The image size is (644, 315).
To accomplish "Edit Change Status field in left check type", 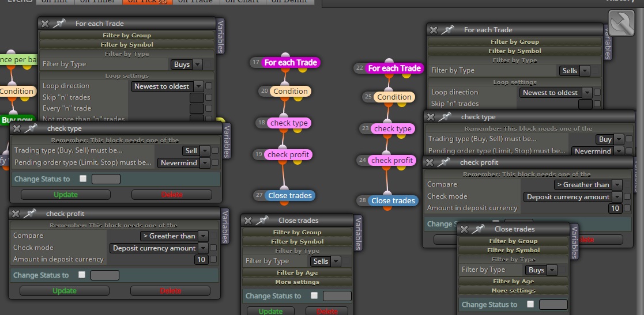I will 106,179.
